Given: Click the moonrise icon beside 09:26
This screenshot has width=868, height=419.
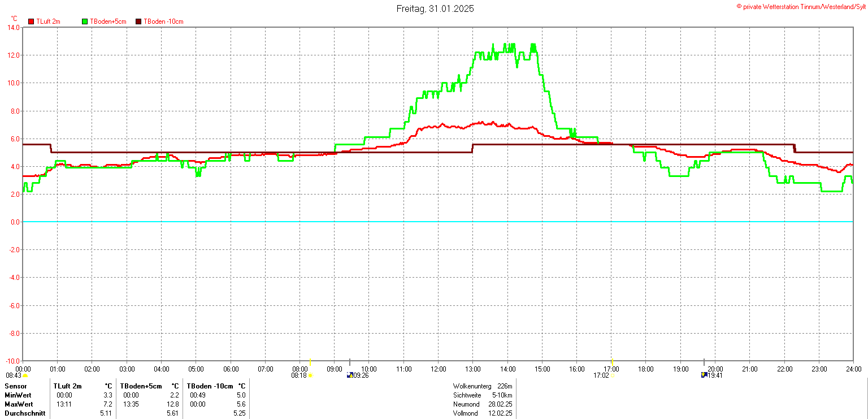Looking at the screenshot, I should pyautogui.click(x=349, y=375).
